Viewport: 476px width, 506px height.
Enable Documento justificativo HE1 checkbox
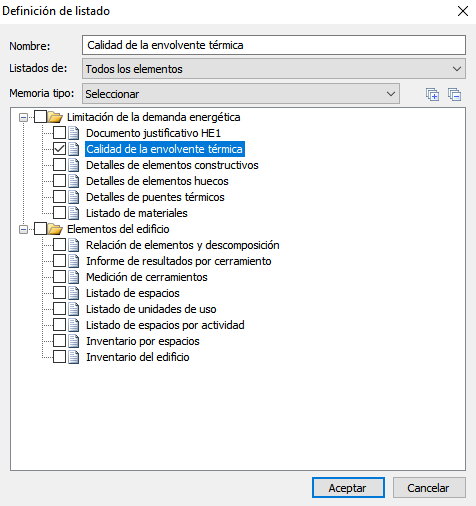pos(59,133)
